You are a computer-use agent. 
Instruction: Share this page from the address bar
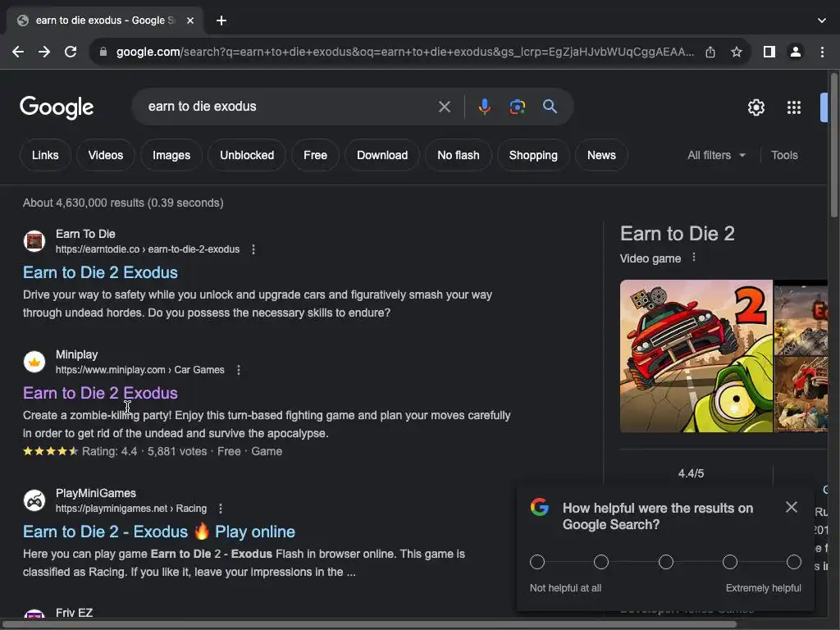click(710, 52)
